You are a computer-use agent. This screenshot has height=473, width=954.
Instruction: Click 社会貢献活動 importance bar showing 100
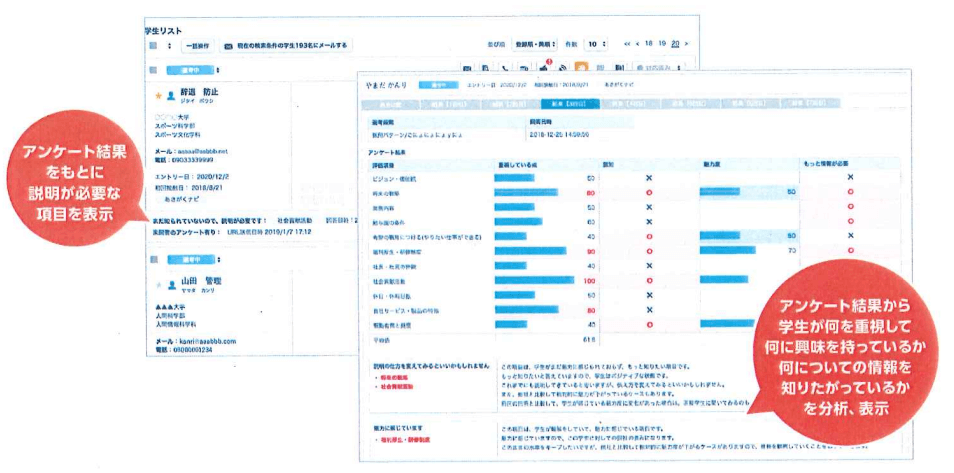[534, 280]
